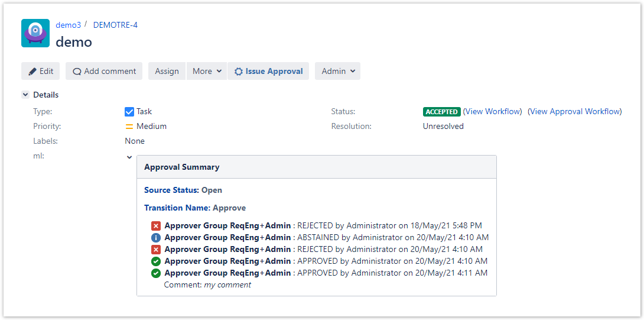Click Add comment button
Image resolution: width=644 pixels, height=320 pixels.
tap(104, 71)
